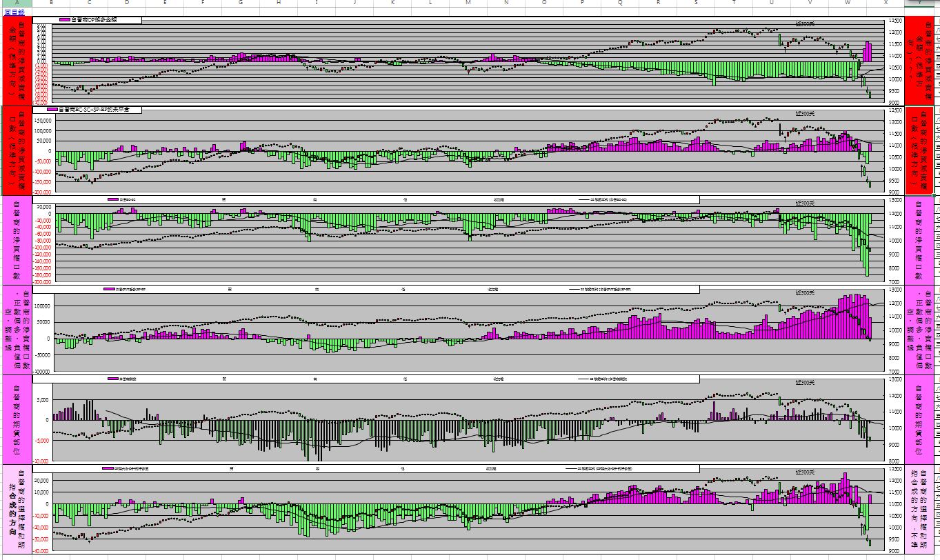
Task: Select column P header
Action: coord(582,3)
